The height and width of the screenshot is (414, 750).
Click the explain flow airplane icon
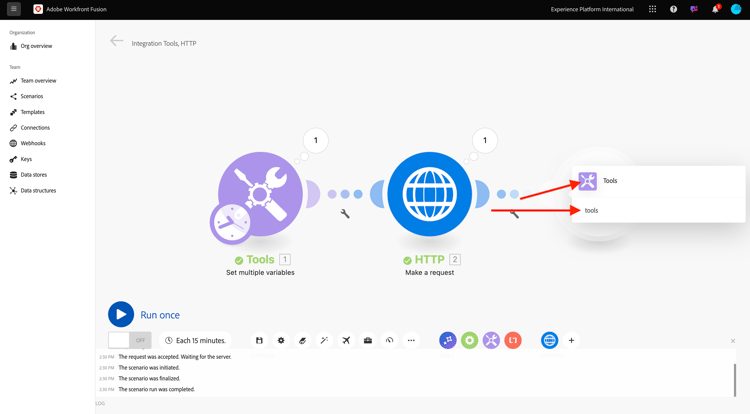346,340
